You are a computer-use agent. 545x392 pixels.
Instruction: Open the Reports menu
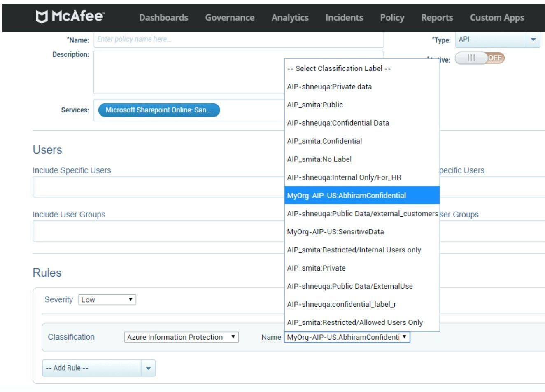(437, 17)
